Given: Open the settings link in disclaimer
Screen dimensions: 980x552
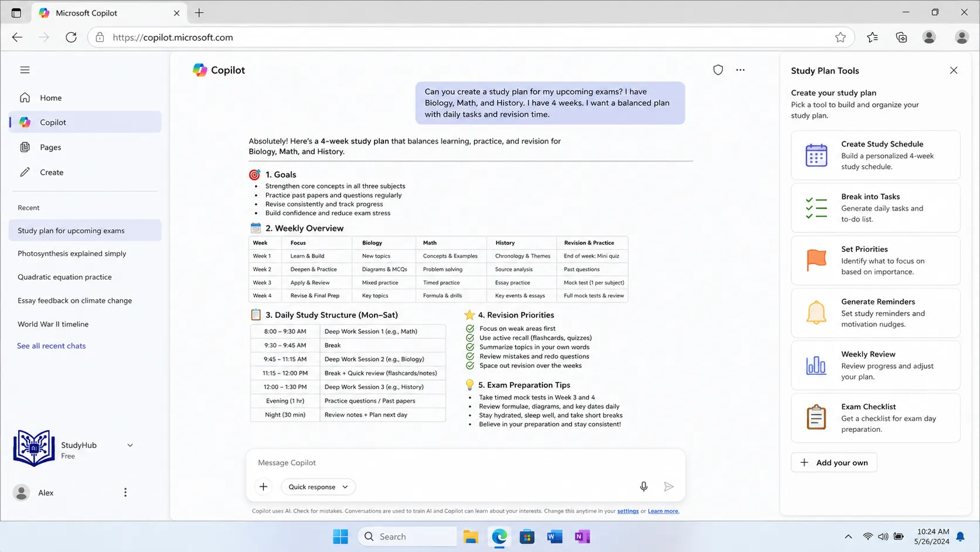Looking at the screenshot, I should [x=628, y=511].
